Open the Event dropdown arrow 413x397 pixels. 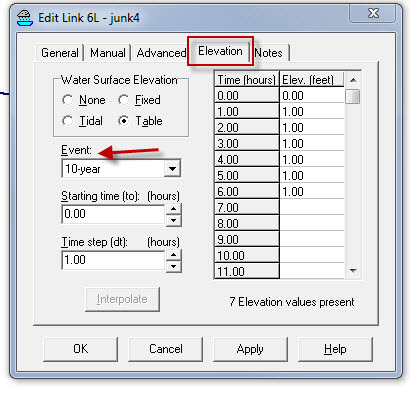click(172, 168)
